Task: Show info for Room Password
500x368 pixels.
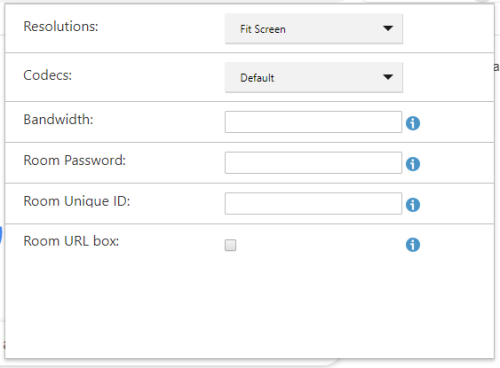Action: pos(413,164)
